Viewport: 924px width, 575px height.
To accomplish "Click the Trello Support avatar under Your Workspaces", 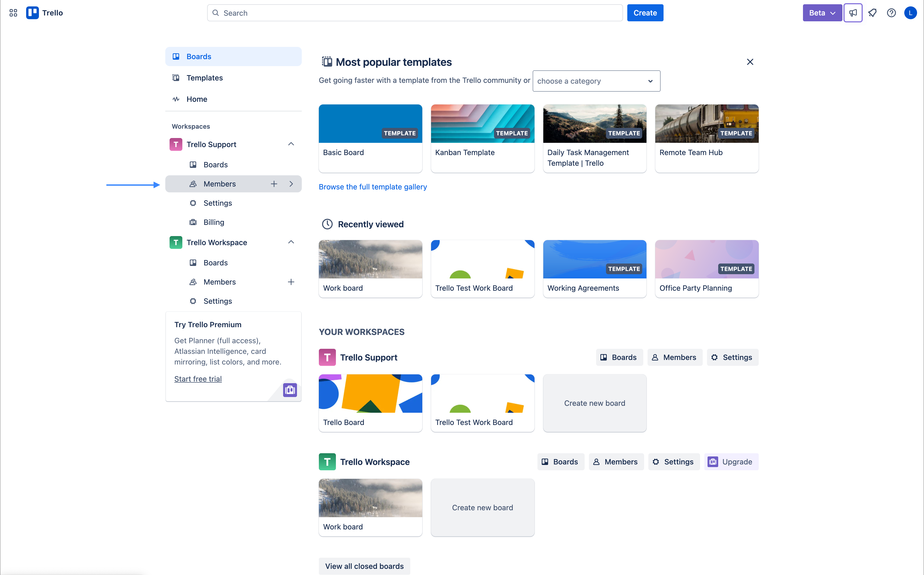I will (327, 358).
